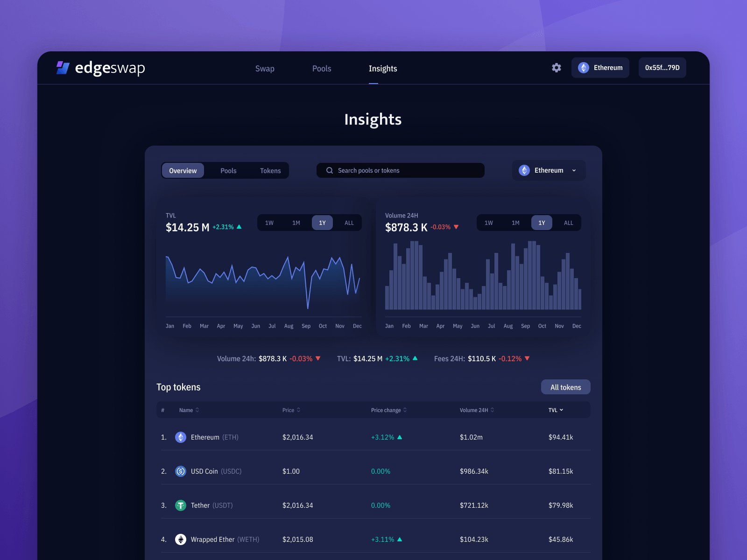Click the edgeswap logo icon
This screenshot has width=747, height=560.
click(x=63, y=68)
